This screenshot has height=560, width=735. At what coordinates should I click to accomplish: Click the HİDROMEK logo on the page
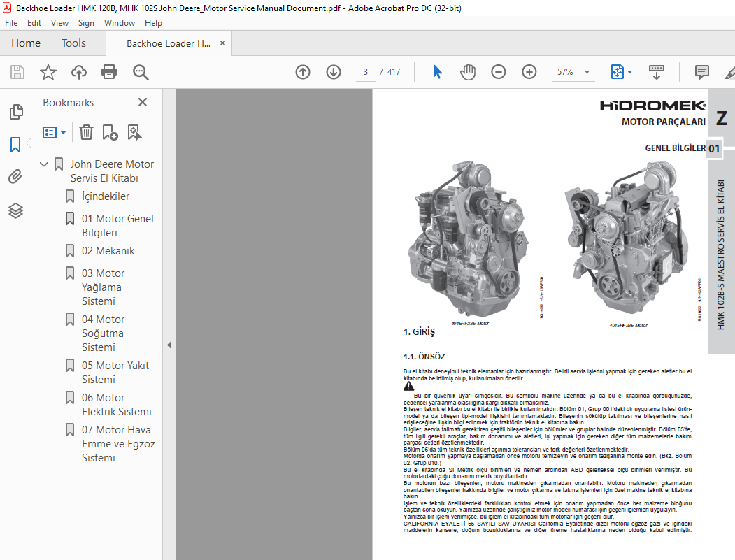point(652,106)
